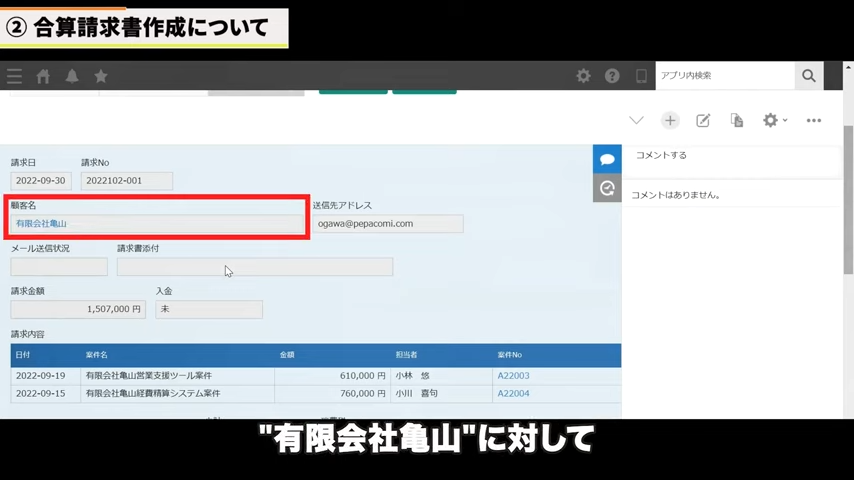Click the empty 請求書添付 field

click(254, 266)
